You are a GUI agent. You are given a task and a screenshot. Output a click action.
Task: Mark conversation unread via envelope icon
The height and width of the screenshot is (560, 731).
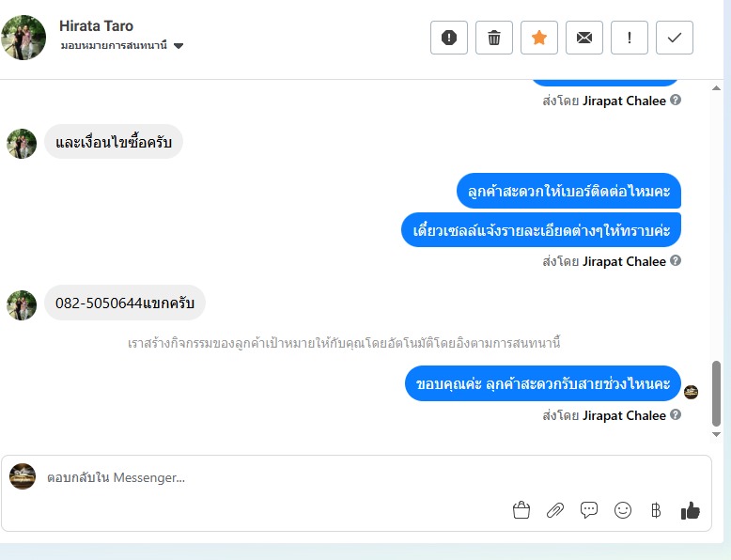coord(584,38)
